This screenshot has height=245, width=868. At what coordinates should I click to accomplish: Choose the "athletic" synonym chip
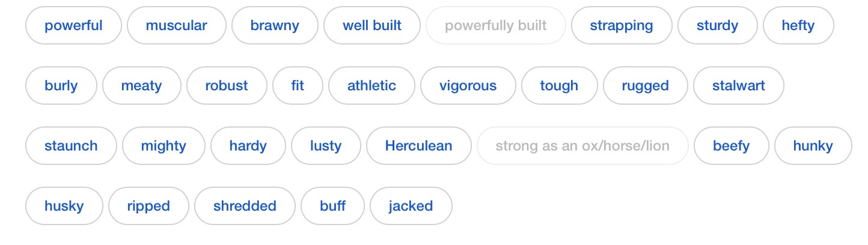click(371, 85)
